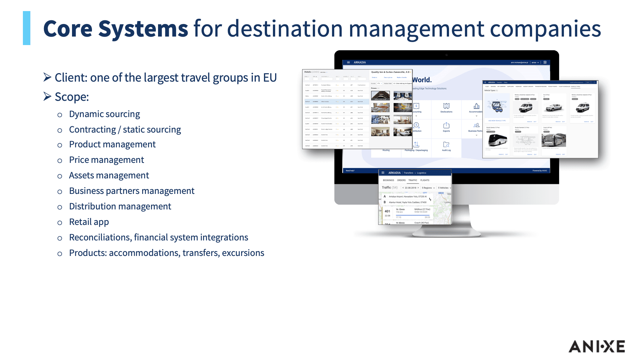Go to next date after 22.08.2018

pos(418,188)
